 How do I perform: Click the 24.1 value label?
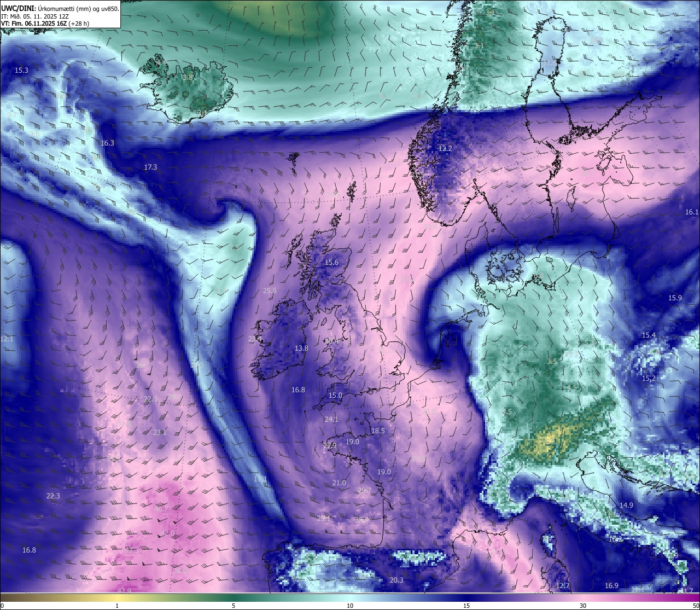click(x=331, y=420)
